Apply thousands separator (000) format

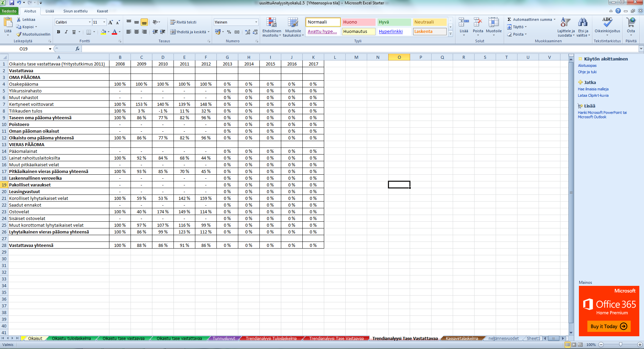tap(237, 32)
